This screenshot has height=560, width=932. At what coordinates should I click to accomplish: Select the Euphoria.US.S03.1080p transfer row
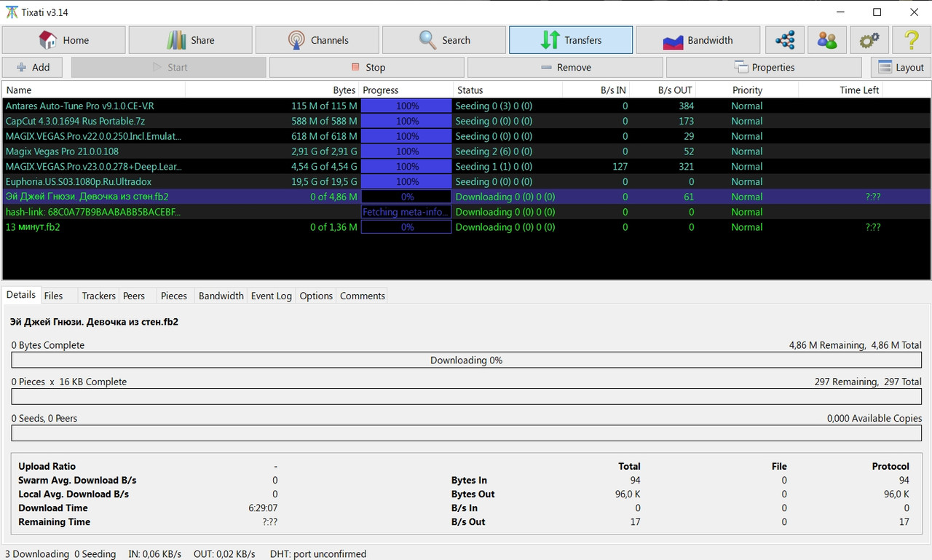pos(467,181)
